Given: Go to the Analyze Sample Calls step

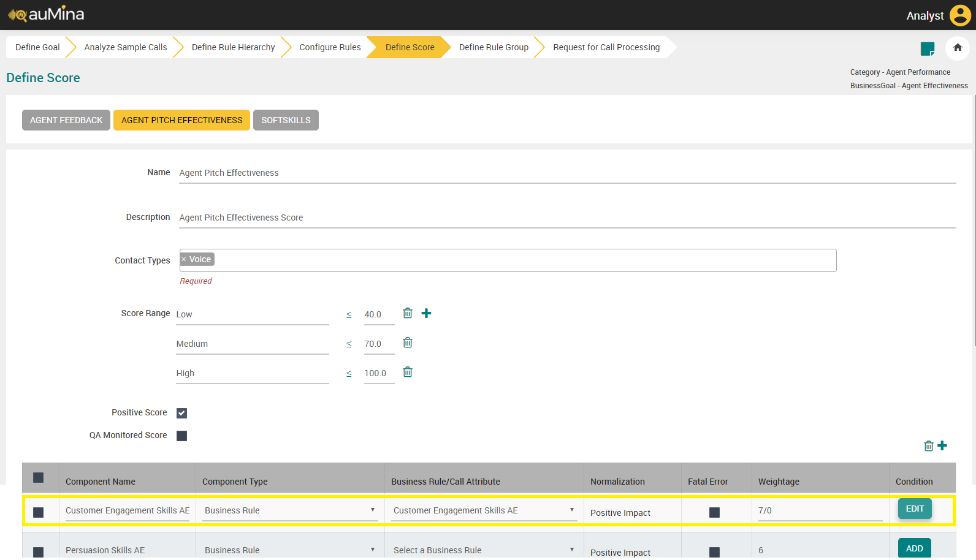Looking at the screenshot, I should [x=126, y=47].
